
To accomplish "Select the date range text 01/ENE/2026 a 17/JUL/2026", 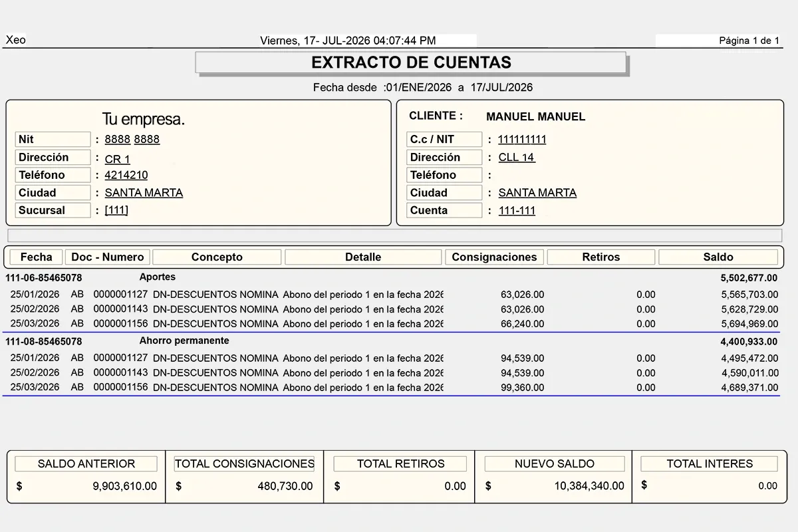I will 460,88.
